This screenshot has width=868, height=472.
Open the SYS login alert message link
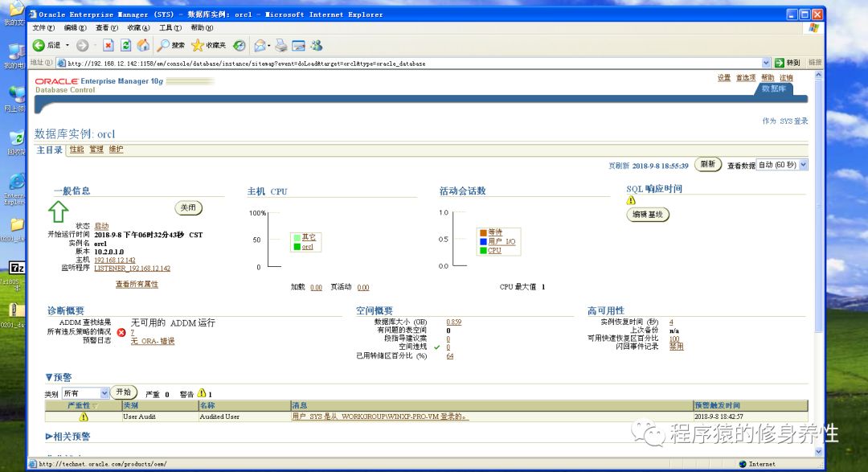tap(379, 417)
